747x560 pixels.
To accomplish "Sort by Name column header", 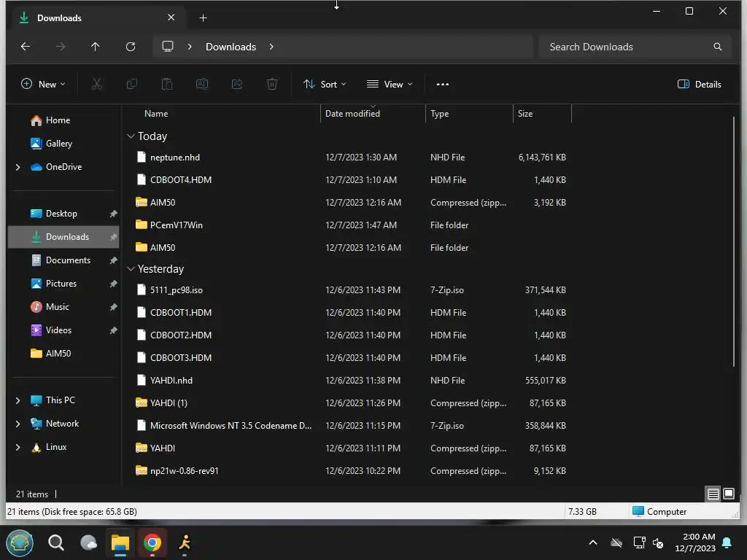I will pos(156,114).
